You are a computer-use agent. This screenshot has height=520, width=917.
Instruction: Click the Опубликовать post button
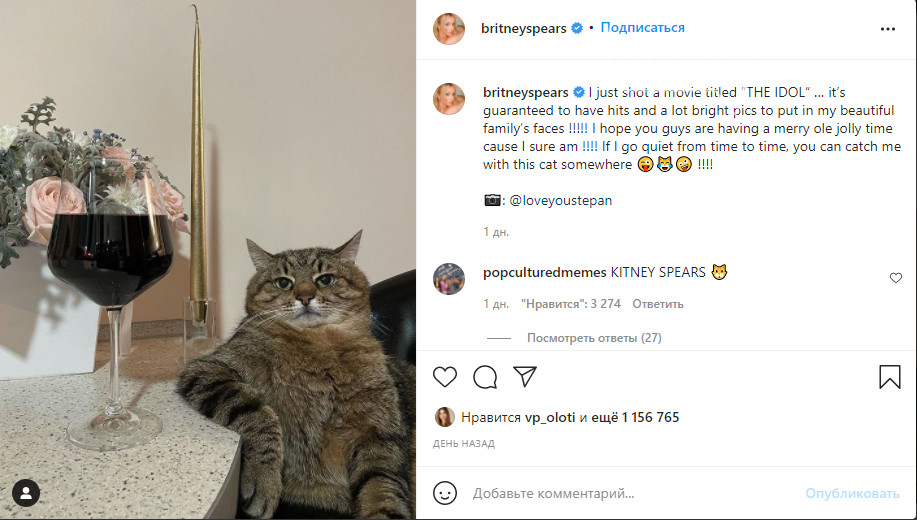[852, 493]
